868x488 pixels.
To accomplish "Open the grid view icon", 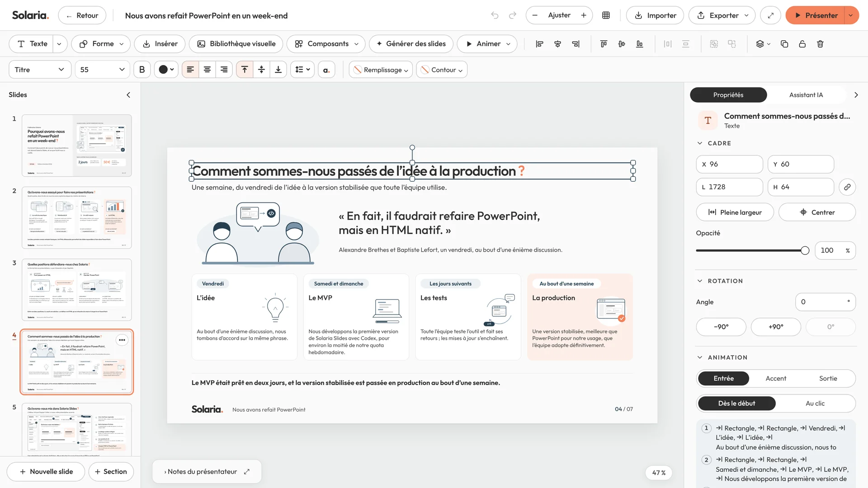I will pyautogui.click(x=606, y=15).
